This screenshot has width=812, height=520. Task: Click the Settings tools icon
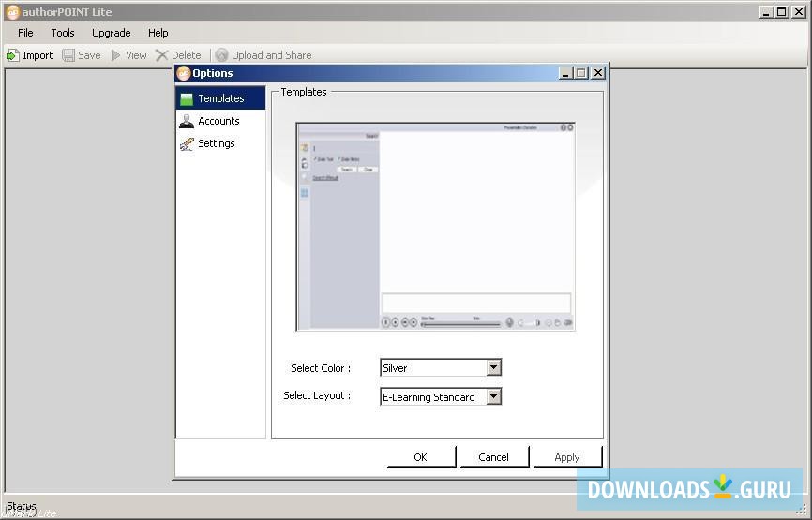(x=187, y=144)
